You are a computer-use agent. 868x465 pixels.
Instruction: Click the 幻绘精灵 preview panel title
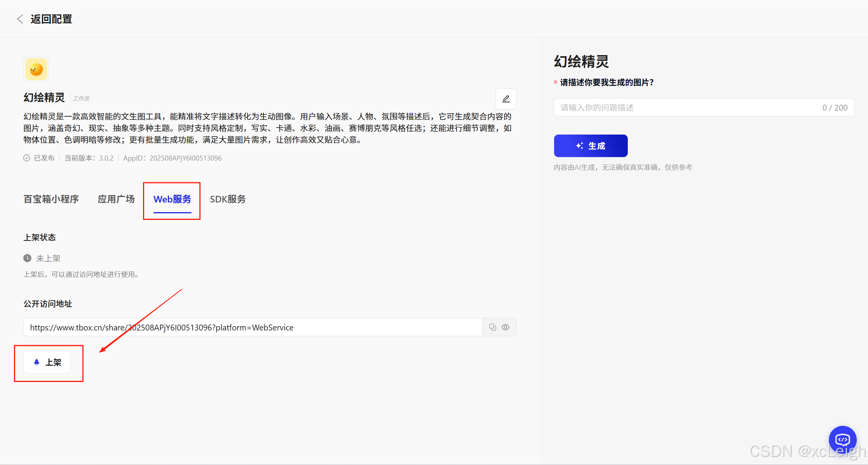click(x=581, y=62)
